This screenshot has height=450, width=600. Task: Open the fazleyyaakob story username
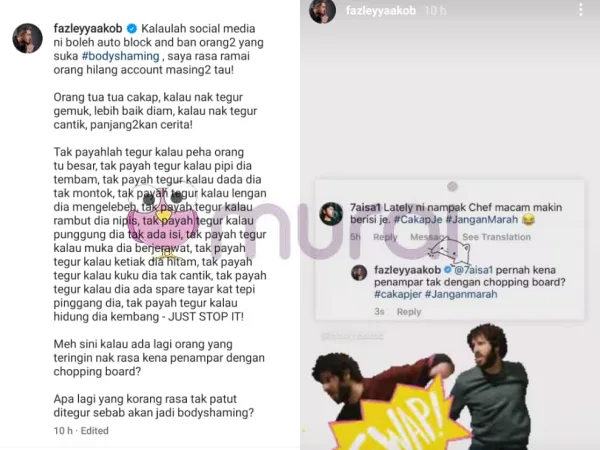pos(381,10)
